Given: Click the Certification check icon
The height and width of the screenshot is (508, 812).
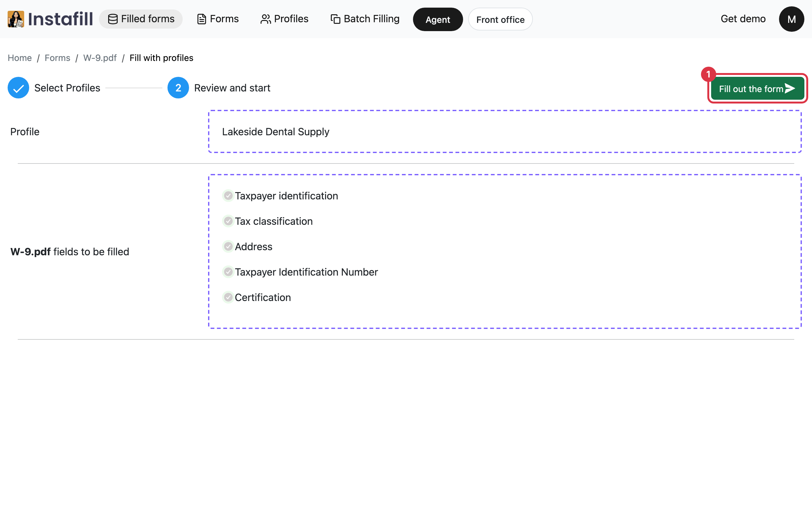Looking at the screenshot, I should (228, 297).
